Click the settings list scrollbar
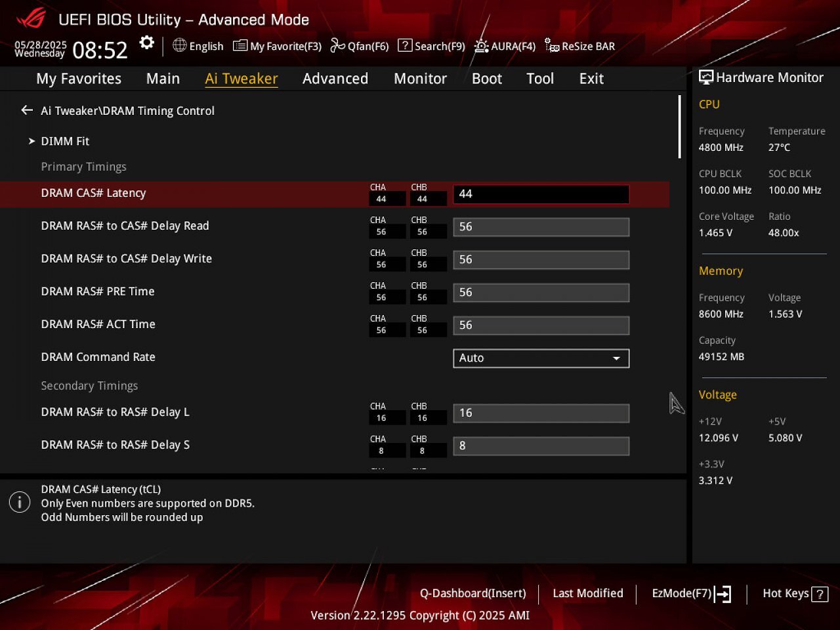Image resolution: width=840 pixels, height=630 pixels. [x=679, y=126]
